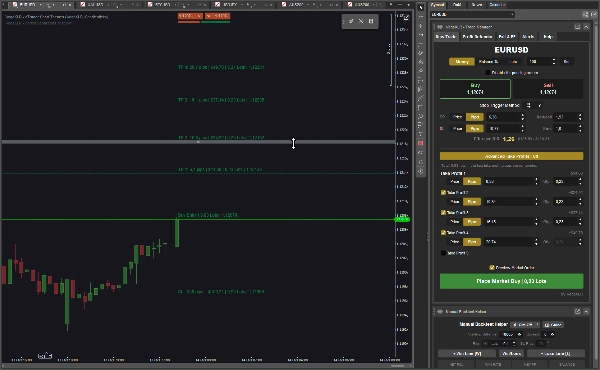Click the left orange quick-trade button on chart
600x370 pixels.
190,16
